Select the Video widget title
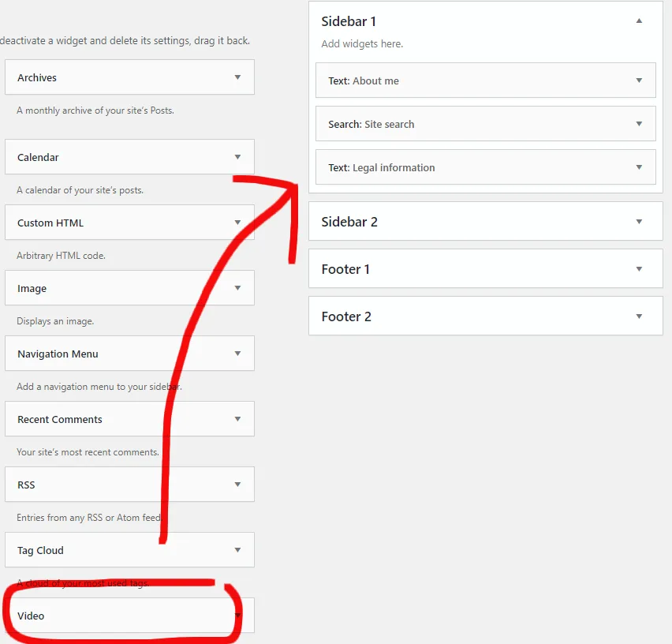Image resolution: width=672 pixels, height=644 pixels. 31,616
